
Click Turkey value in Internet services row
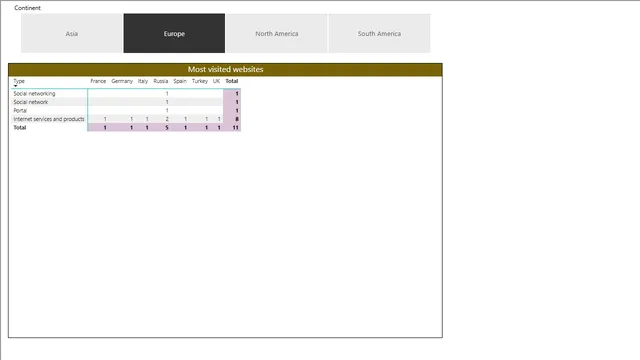[207, 119]
